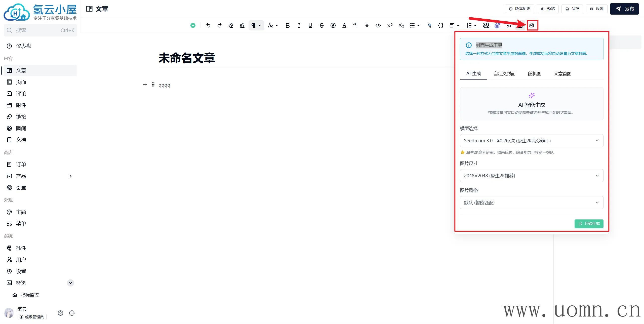This screenshot has width=644, height=324.
Task: Click the 开始生成 button
Action: click(x=589, y=224)
